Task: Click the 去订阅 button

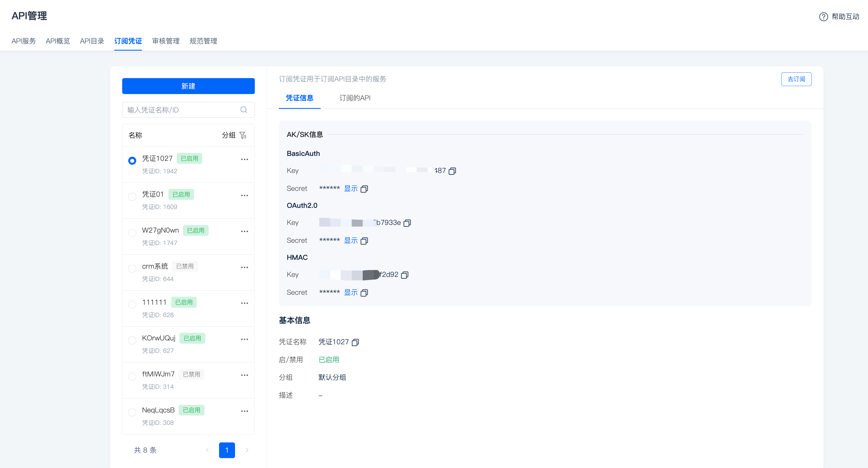Action: click(x=796, y=79)
